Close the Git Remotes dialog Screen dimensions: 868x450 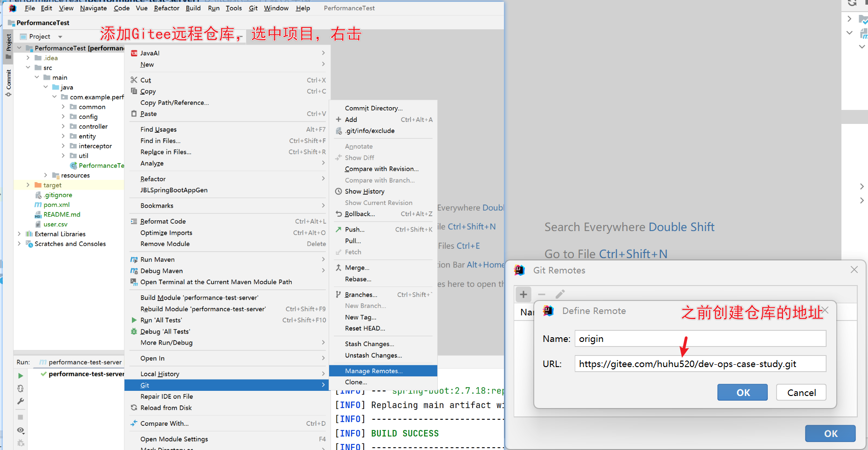pyautogui.click(x=854, y=270)
